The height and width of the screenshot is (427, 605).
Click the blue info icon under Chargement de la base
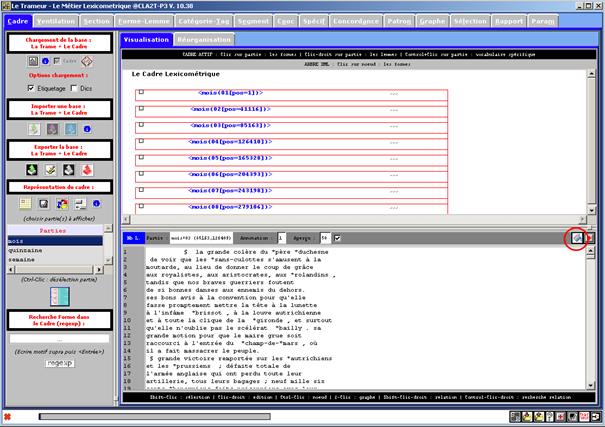click(46, 61)
